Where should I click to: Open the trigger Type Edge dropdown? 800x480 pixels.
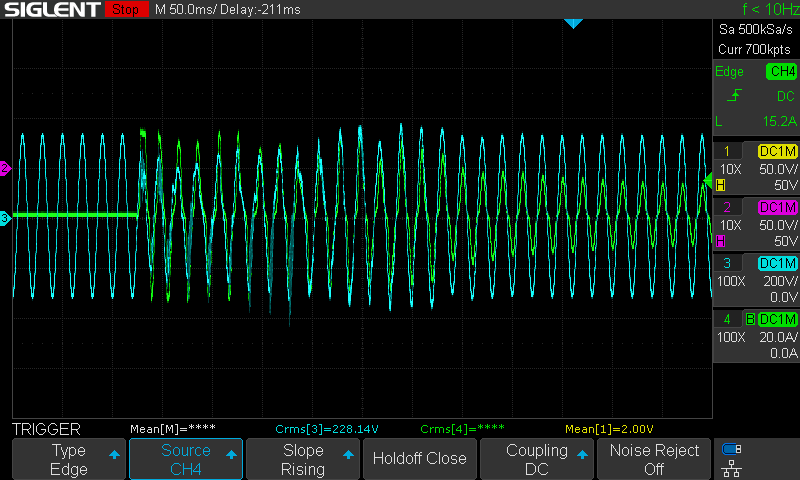pos(69,459)
